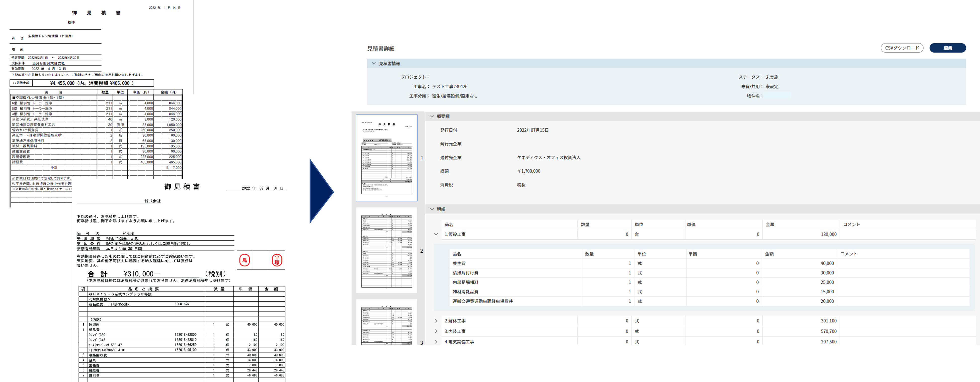Click the 養生費 line item
Screen dimensions: 980x382
coord(459,263)
